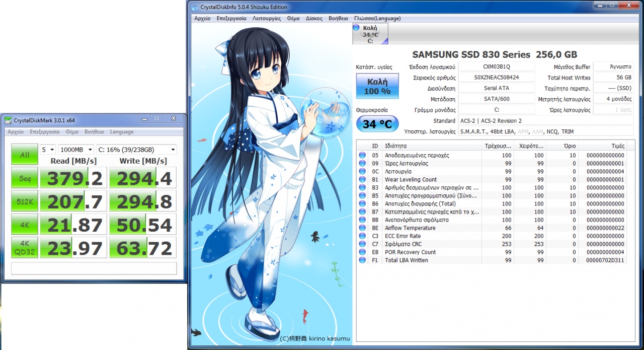
Task: Open Επεξεργασία menu in CrystalDiskInfo
Action: (x=231, y=18)
